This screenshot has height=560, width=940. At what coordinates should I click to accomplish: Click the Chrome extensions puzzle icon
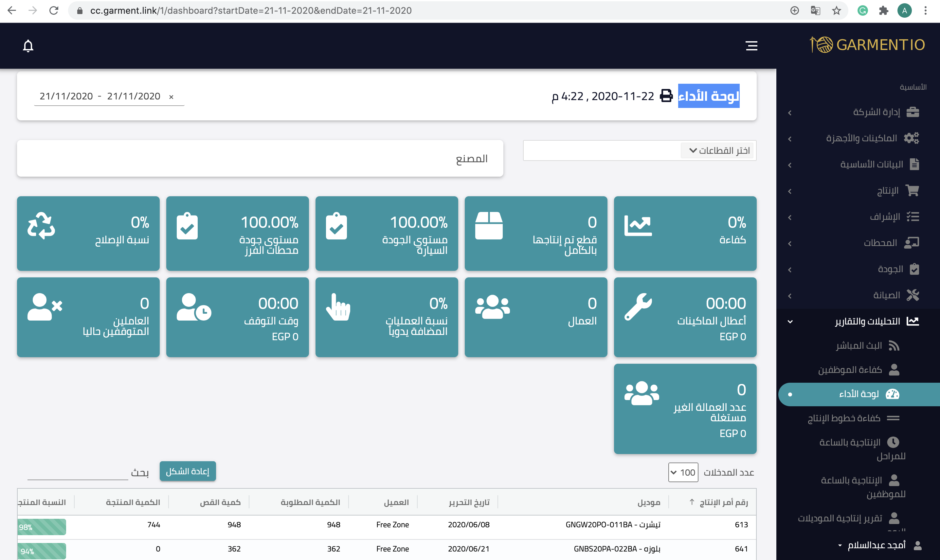click(883, 10)
